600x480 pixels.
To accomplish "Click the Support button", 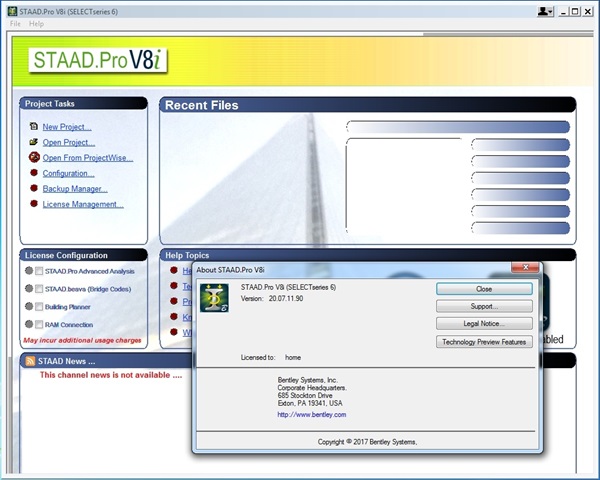I will [484, 306].
